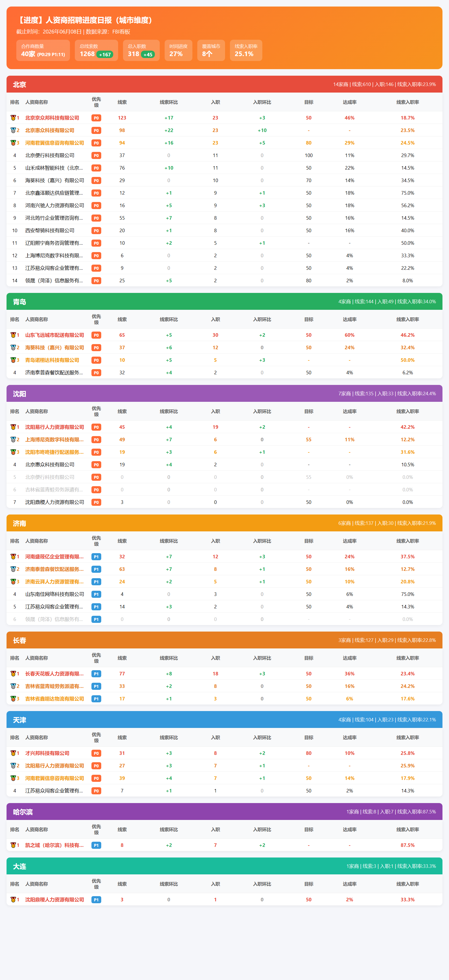This screenshot has width=449, height=980.
Task: Click the 沈阳 city section header
Action: pyautogui.click(x=224, y=394)
